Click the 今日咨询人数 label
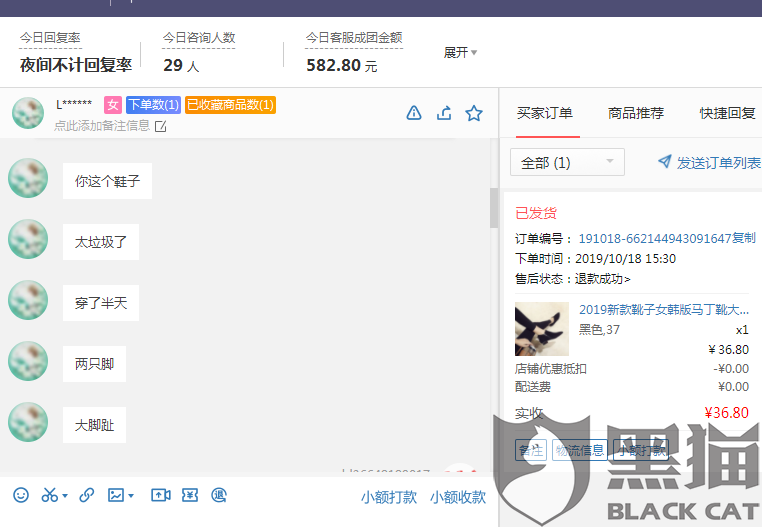 [199, 38]
